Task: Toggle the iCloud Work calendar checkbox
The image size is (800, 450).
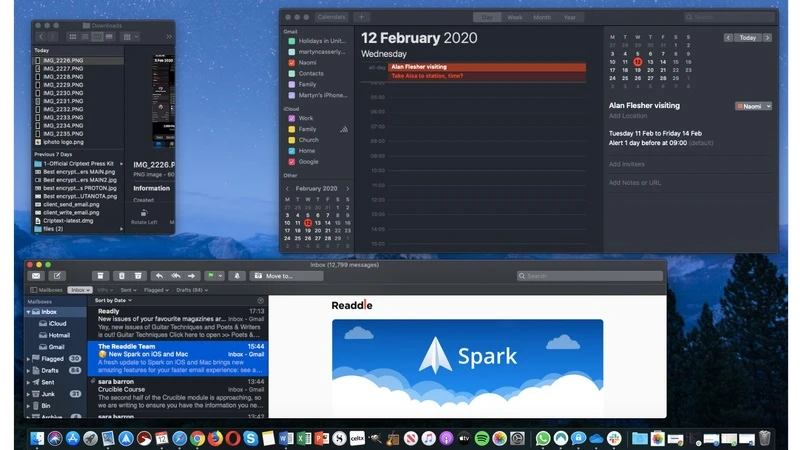Action: click(x=291, y=118)
